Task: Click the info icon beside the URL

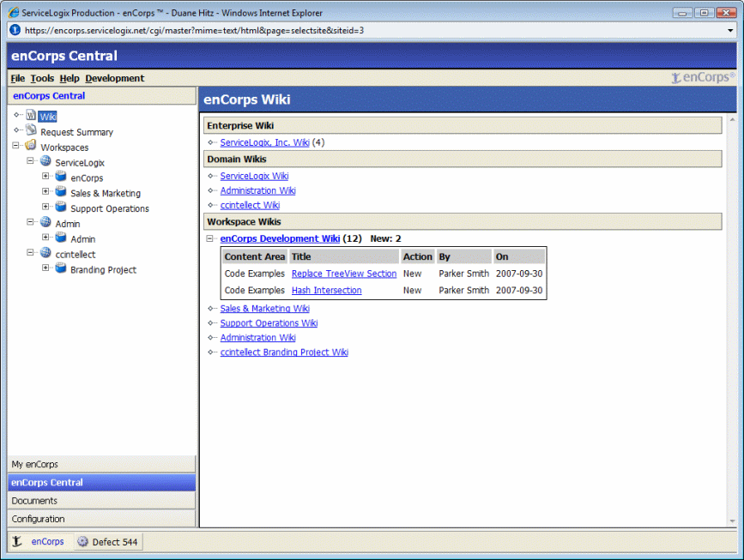Action: tap(15, 30)
